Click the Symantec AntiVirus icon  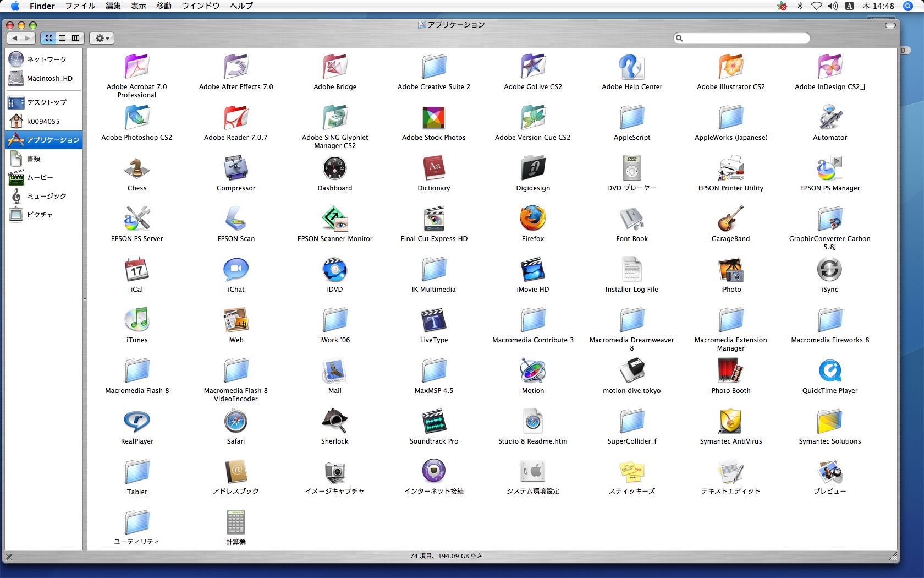pos(731,422)
